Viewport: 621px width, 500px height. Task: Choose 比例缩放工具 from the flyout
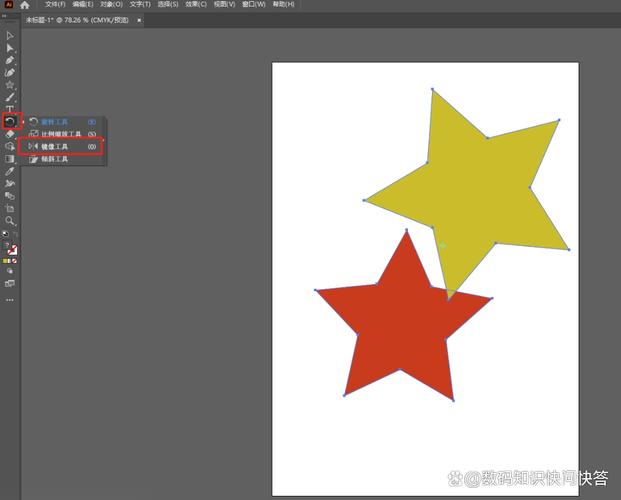click(x=62, y=134)
